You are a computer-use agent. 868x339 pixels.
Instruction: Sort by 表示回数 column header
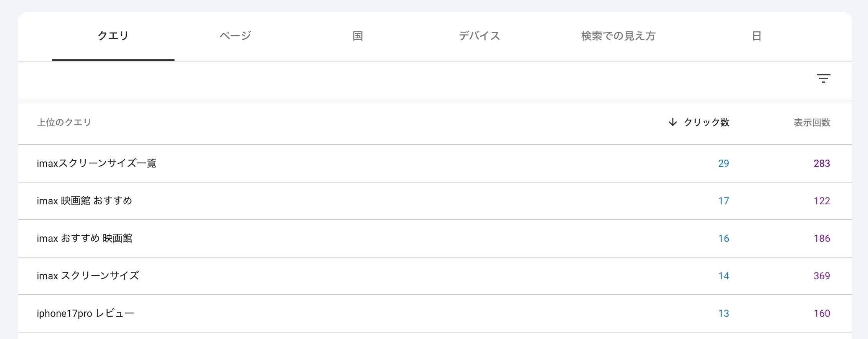point(812,122)
